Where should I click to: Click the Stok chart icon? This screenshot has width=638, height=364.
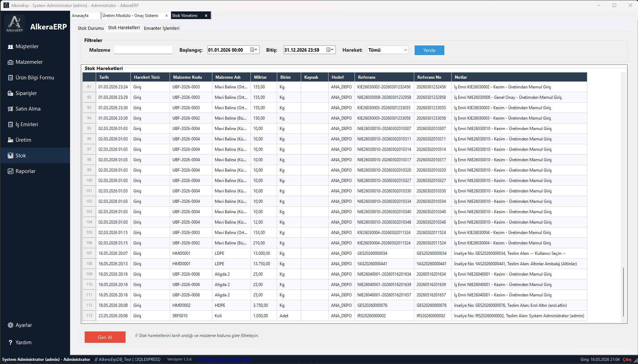[10, 156]
